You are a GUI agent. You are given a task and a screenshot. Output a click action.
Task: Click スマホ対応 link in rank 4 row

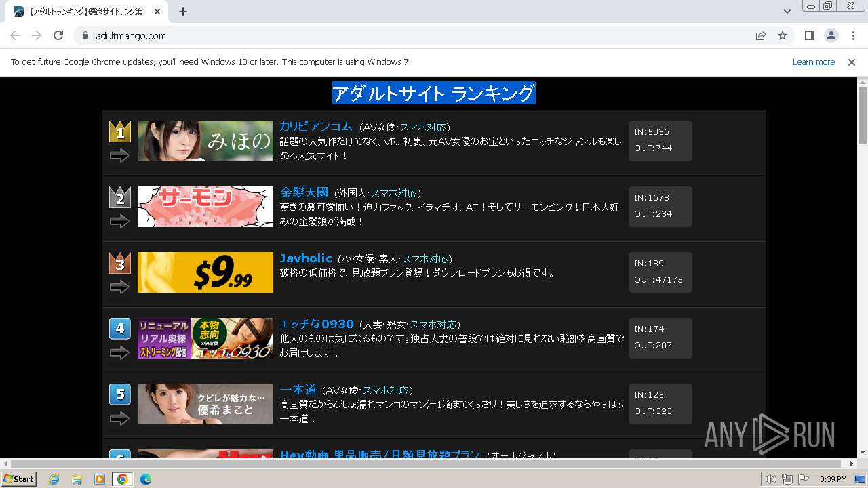(433, 325)
